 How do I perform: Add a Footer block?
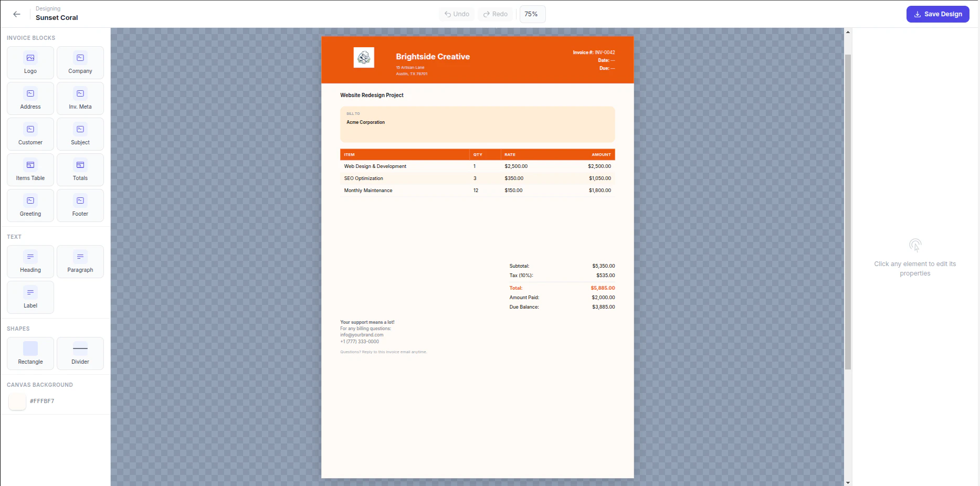(80, 206)
